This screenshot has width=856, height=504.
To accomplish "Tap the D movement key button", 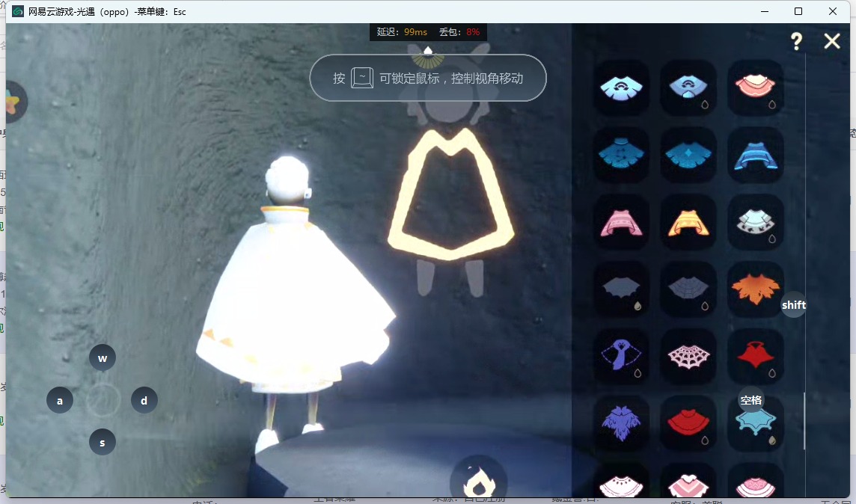I will click(x=144, y=400).
